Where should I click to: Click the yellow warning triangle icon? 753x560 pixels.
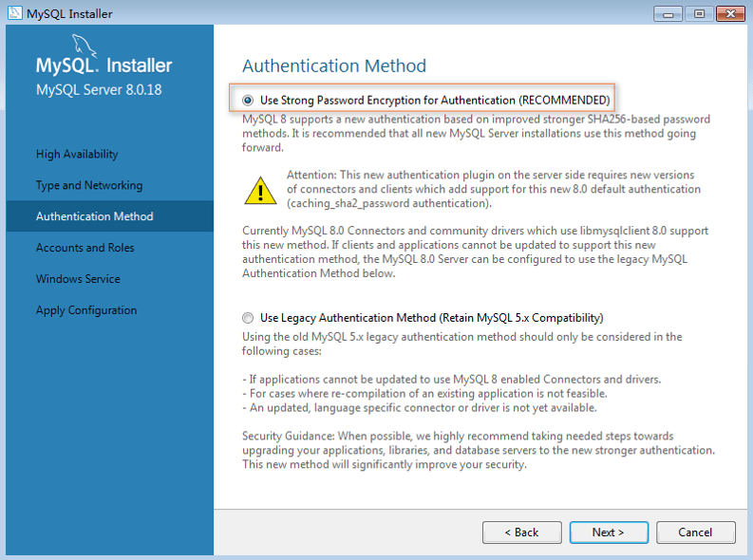[x=260, y=191]
